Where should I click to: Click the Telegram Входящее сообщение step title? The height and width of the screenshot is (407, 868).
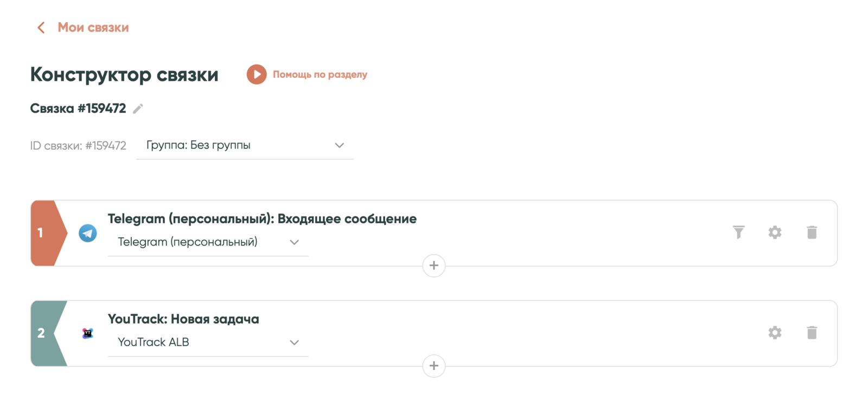click(x=262, y=219)
